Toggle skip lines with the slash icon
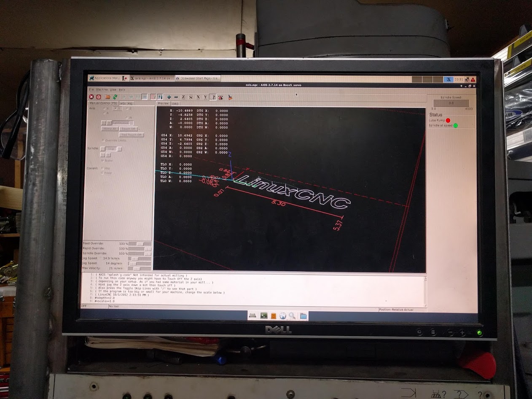The image size is (532, 399). pyautogui.click(x=153, y=97)
